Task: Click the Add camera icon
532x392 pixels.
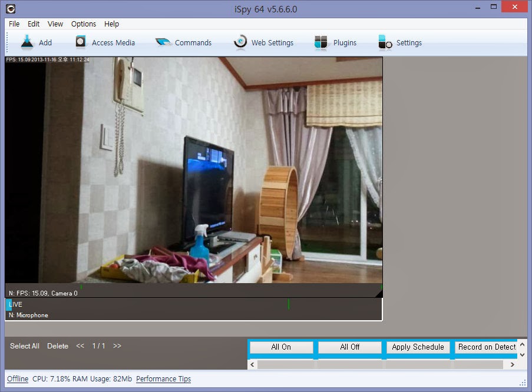Action: [x=28, y=42]
